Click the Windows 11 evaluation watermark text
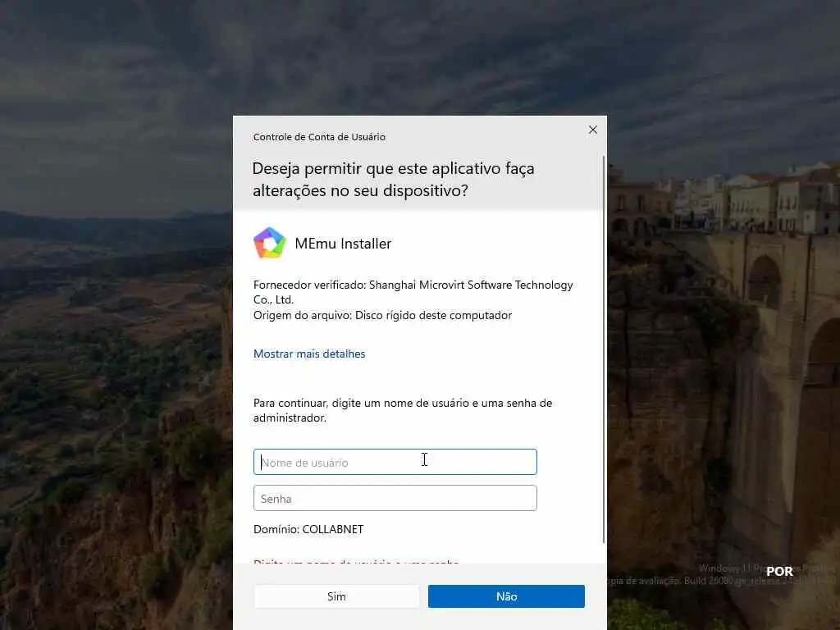Viewport: 840px width, 630px height. point(724,574)
